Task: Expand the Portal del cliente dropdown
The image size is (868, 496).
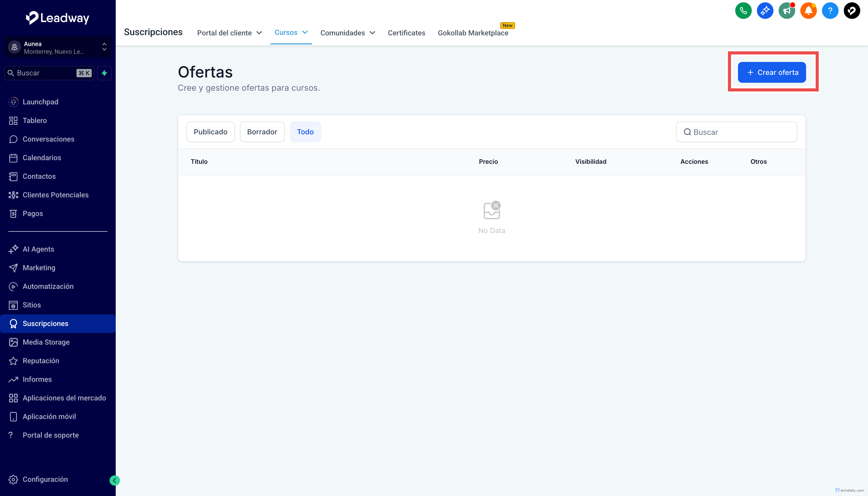Action: (229, 33)
